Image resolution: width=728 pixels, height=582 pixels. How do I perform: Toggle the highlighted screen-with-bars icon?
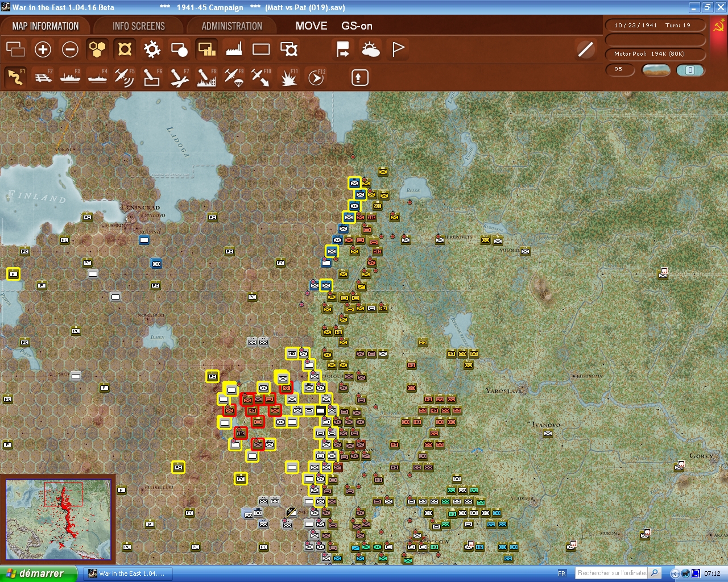click(x=206, y=49)
